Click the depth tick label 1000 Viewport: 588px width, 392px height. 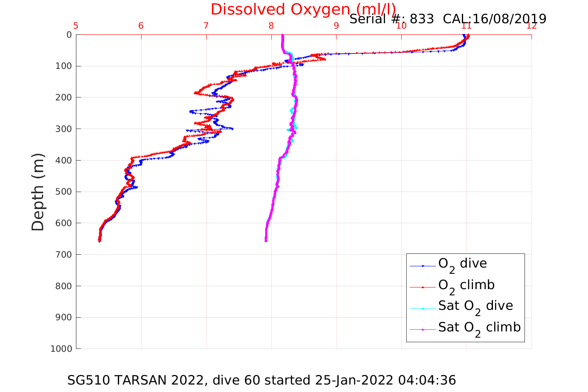pos(61,349)
